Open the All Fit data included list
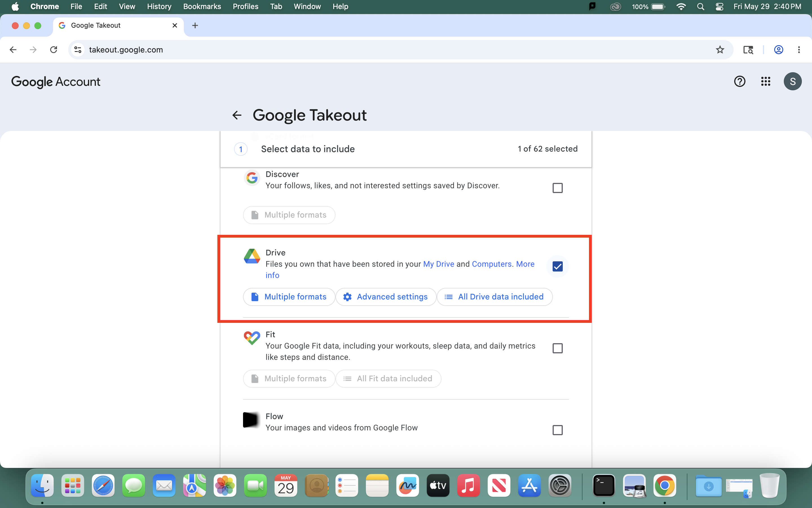Screen dimensions: 812x508 coord(388,379)
